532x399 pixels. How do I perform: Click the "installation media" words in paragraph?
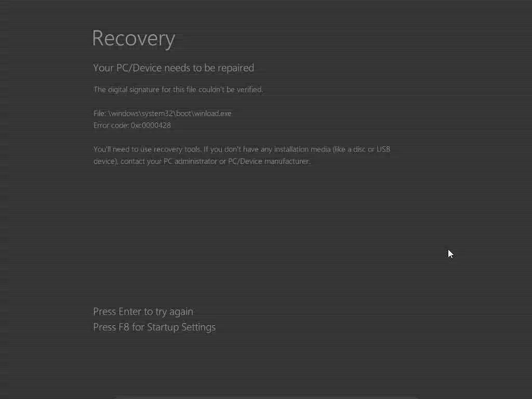pos(302,149)
